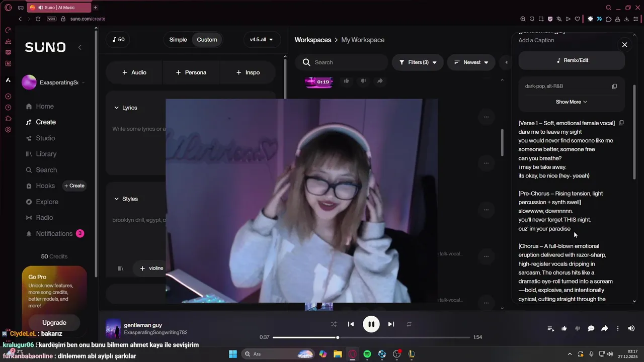Add the violine style tag
644x362 pixels.
tap(151, 268)
